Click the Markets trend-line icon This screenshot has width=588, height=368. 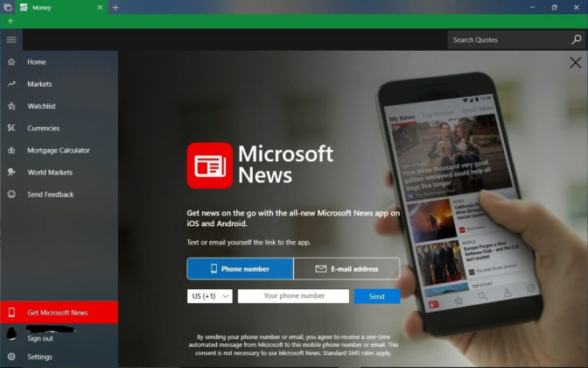click(11, 84)
